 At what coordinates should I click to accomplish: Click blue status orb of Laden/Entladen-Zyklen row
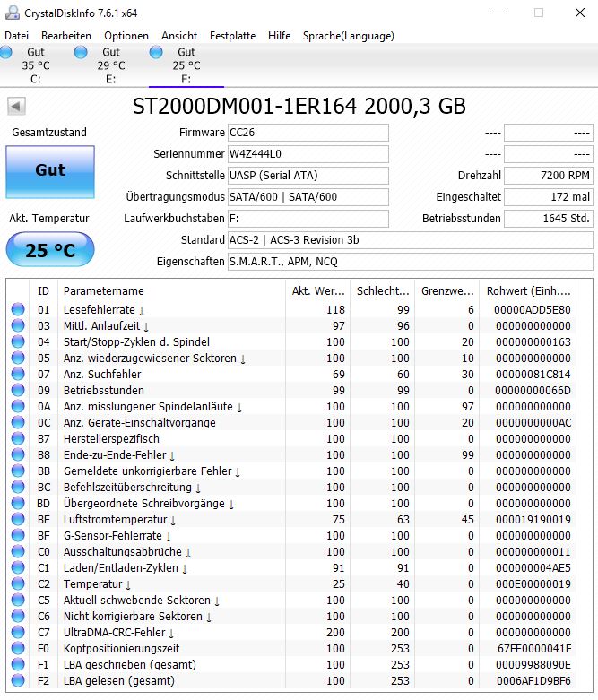pos(18,567)
